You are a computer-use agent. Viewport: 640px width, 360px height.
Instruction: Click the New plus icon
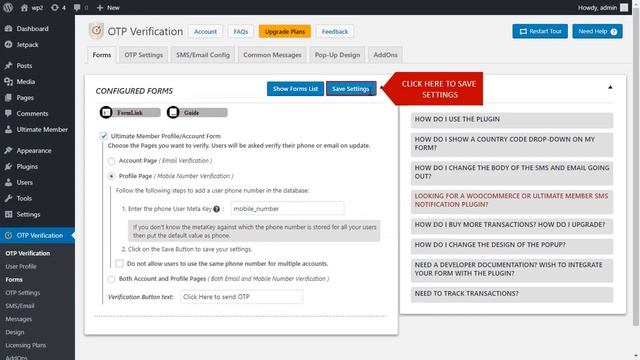pyautogui.click(x=100, y=8)
